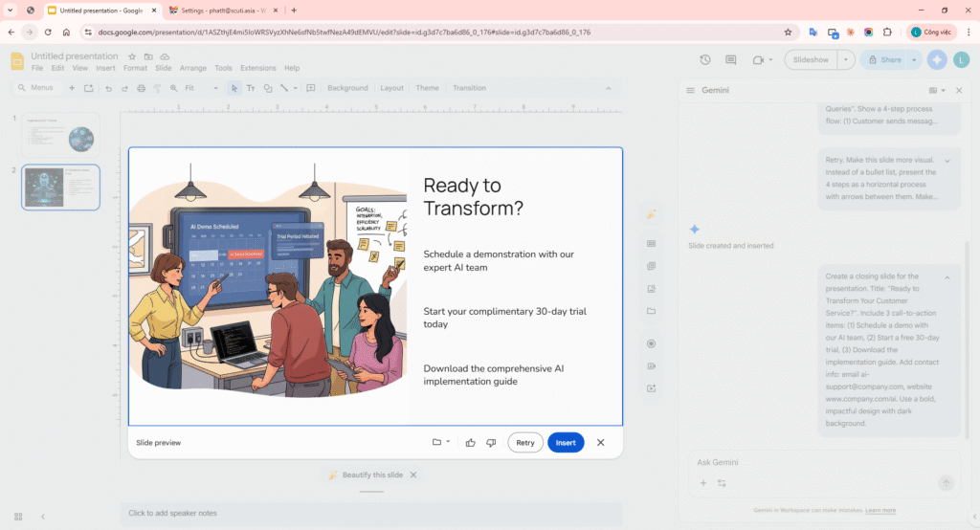Screen dimensions: 980x530
Task: Collapse the closing slide prompt message
Action: click(947, 277)
